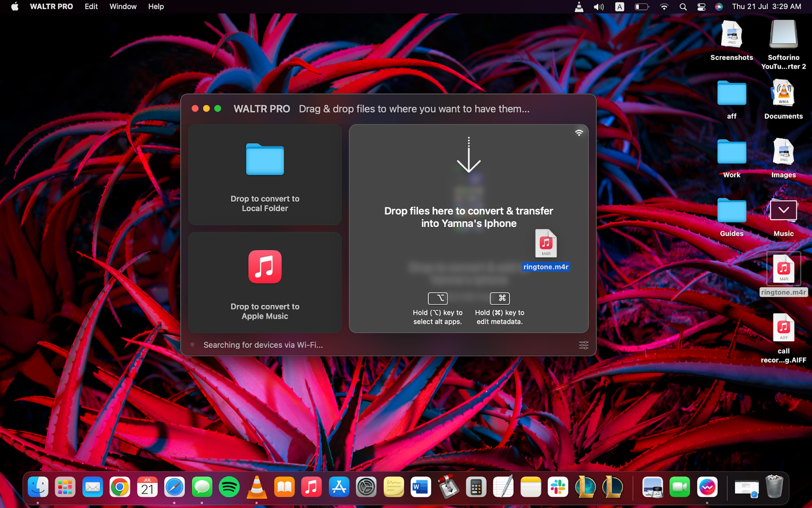The height and width of the screenshot is (508, 812).
Task: Open Slack from the Dock
Action: pyautogui.click(x=558, y=488)
